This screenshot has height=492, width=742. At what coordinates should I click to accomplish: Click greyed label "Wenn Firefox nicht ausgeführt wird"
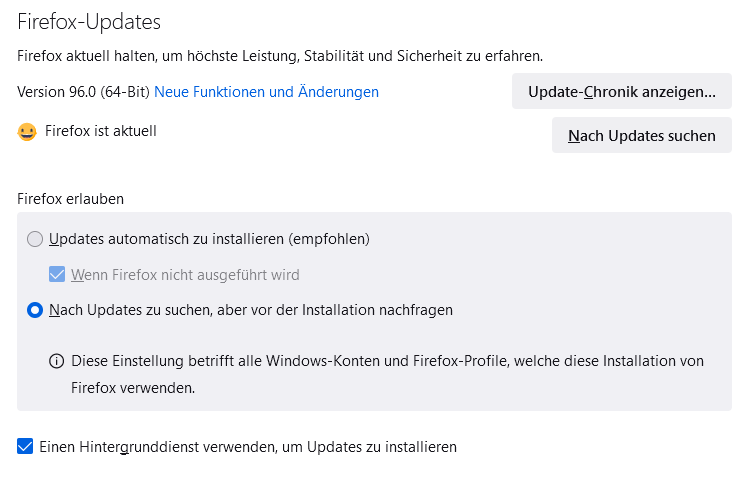tap(185, 274)
